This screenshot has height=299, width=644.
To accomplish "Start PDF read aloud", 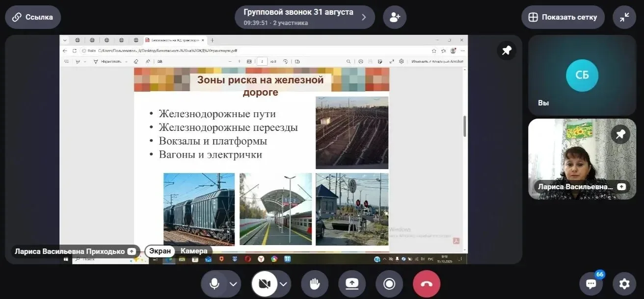I will pyautogui.click(x=147, y=61).
